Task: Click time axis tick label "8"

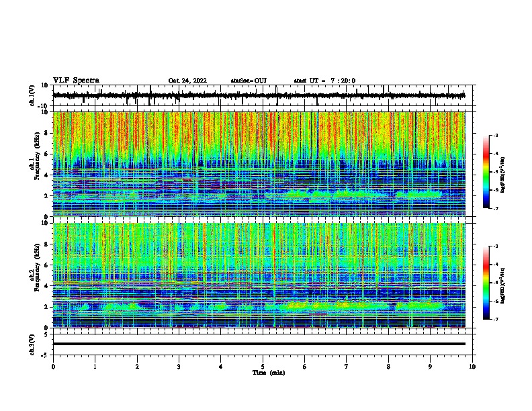Action: coord(388,367)
